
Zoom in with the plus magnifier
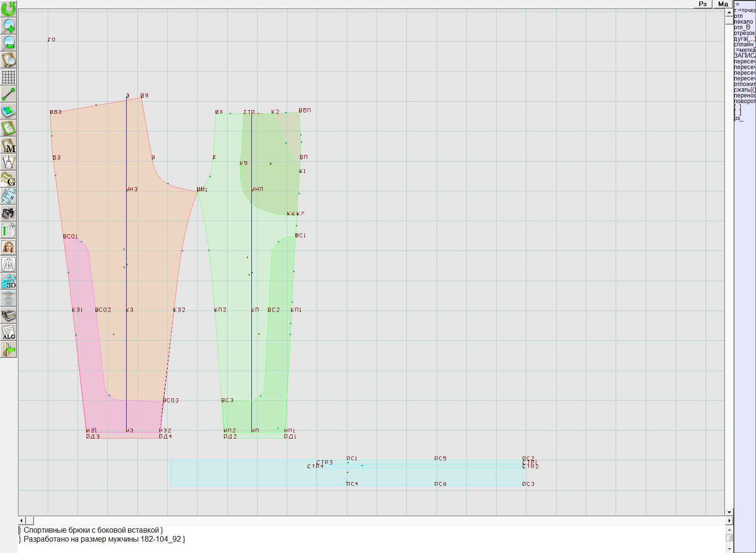pos(9,26)
